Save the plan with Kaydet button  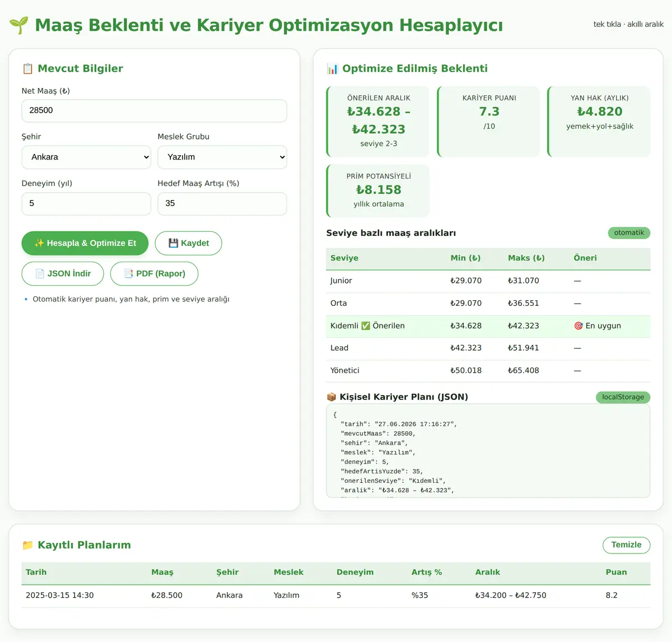click(x=188, y=243)
